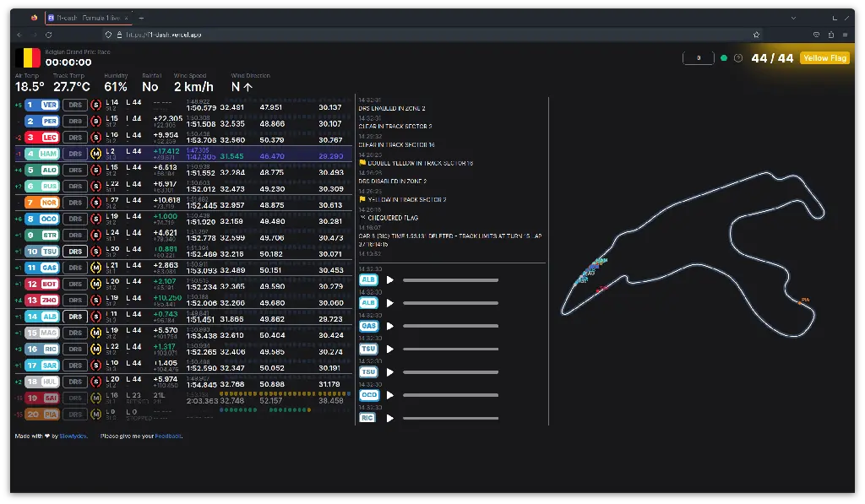Viewport: 865px width, 504px height.
Task: Play GAS team radio clip
Action: (390, 326)
